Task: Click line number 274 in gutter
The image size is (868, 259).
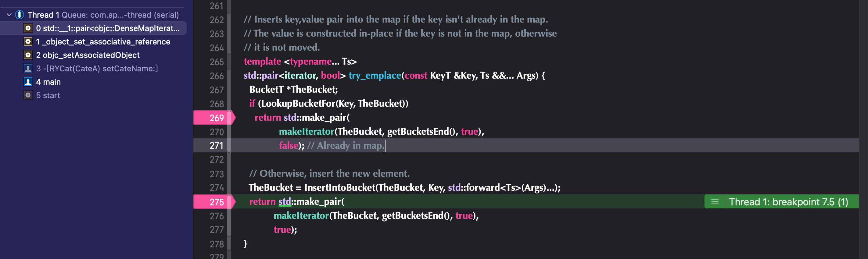Action: 216,188
